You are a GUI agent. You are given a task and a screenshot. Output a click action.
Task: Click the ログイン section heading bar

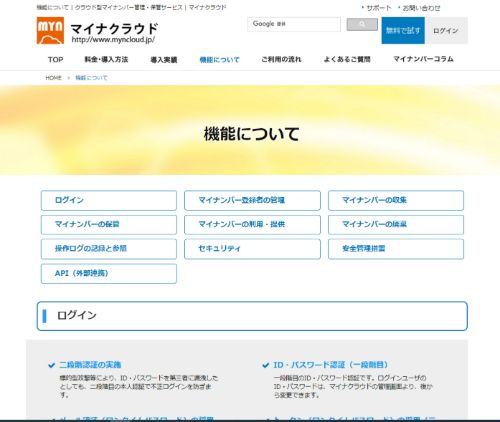(x=252, y=316)
